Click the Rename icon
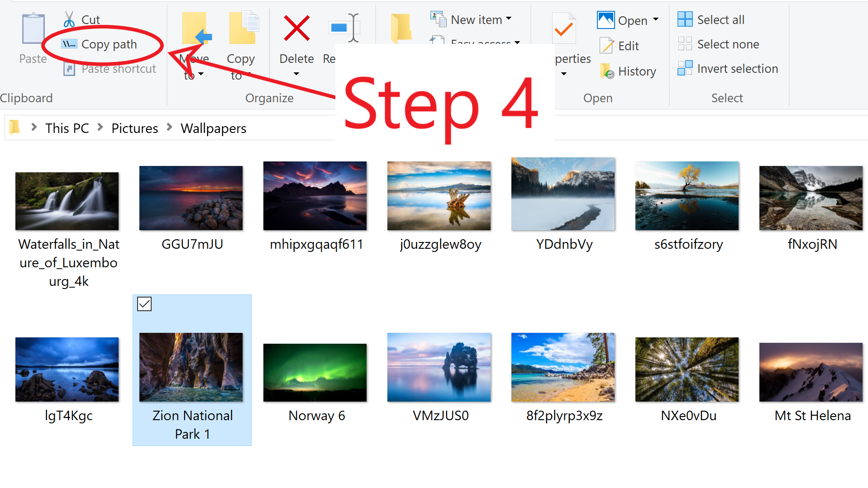Screen dimensions: 868x488 (x=344, y=28)
